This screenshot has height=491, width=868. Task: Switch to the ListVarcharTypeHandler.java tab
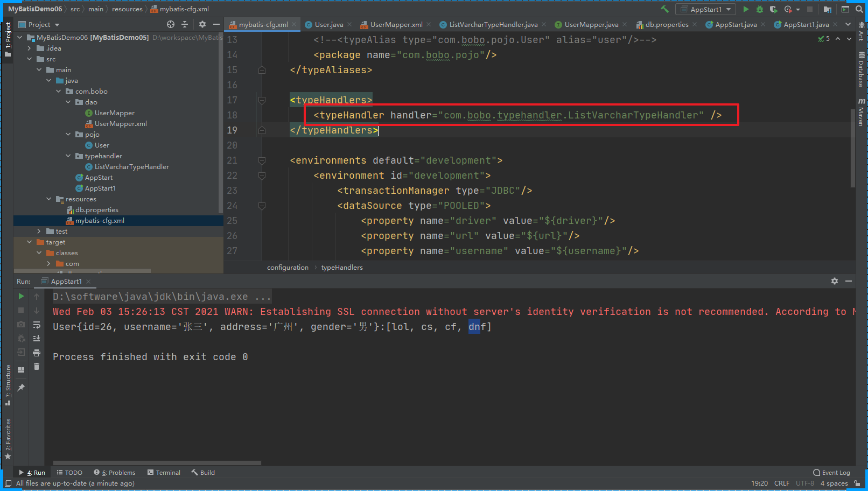[x=493, y=24]
